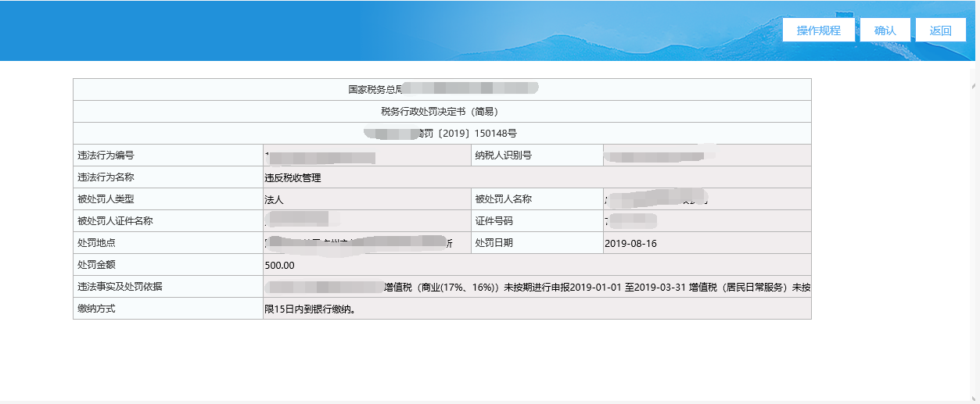Select the 法人 value cell
Viewport: 980px width, 404px height.
pos(274,199)
